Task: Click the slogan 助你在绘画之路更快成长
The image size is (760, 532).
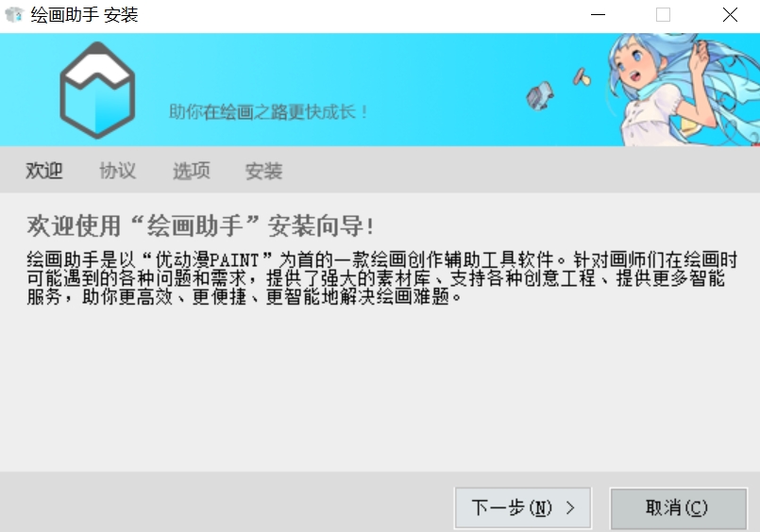Action: 268,112
